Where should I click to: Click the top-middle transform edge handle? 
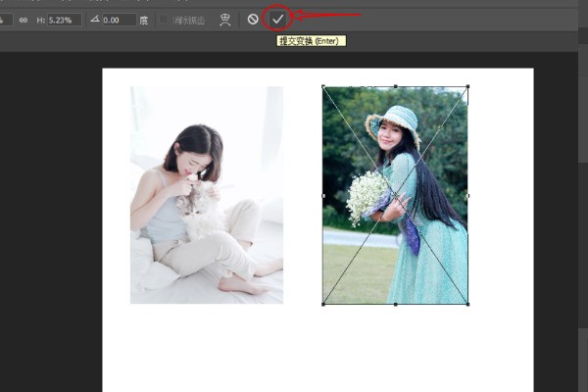click(x=395, y=86)
